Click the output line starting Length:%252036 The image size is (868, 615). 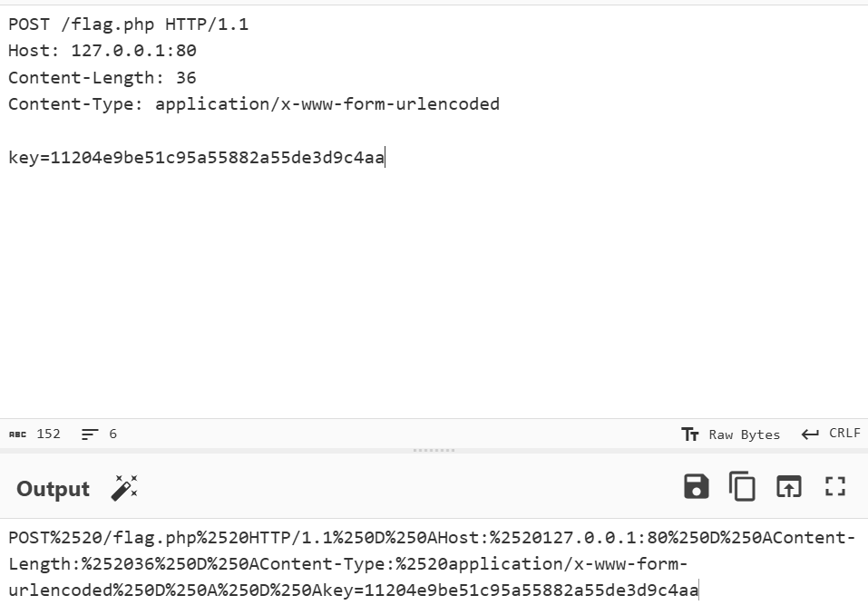click(347, 564)
